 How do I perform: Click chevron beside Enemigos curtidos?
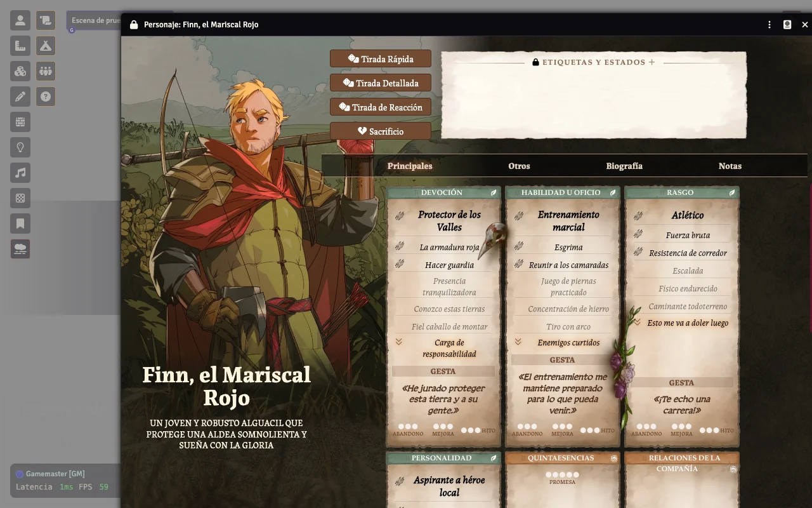click(518, 342)
